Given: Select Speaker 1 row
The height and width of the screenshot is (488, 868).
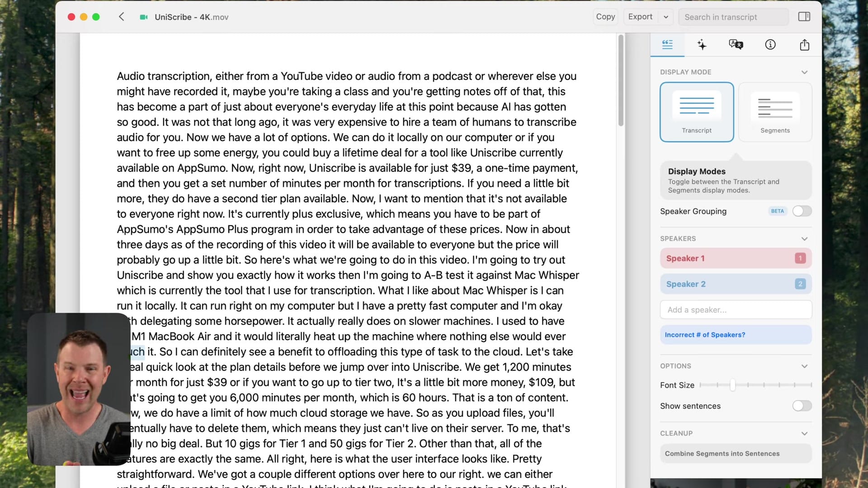Looking at the screenshot, I should [736, 258].
